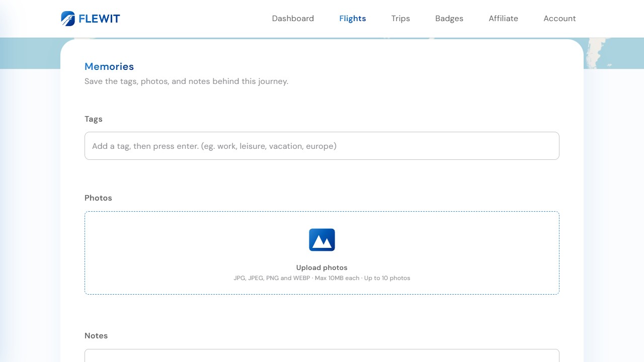Click the Flewit logo icon

[x=68, y=19]
